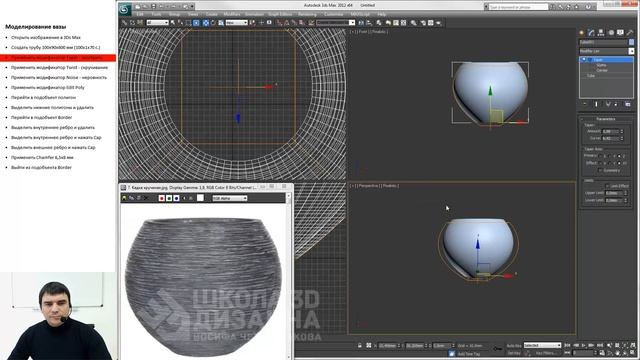Switch to the Motion command panel

click(611, 33)
